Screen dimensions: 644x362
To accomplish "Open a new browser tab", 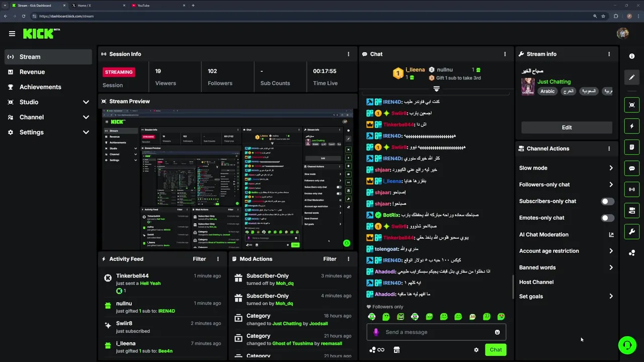I will (193, 6).
